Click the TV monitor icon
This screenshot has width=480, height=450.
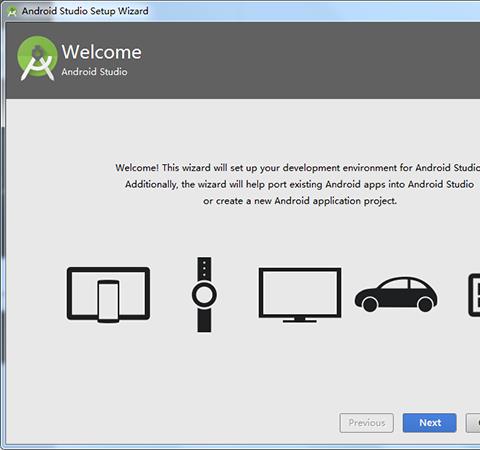click(x=300, y=295)
